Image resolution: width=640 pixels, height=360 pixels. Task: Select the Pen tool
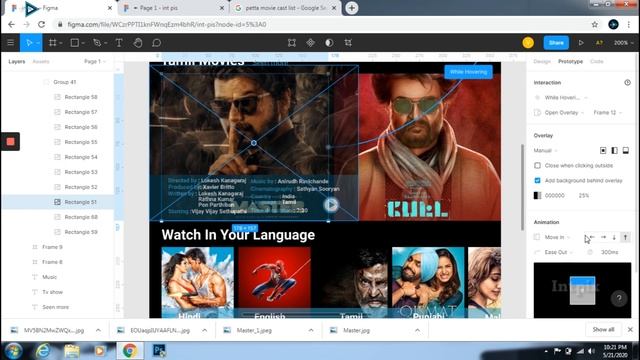pyautogui.click(x=97, y=43)
